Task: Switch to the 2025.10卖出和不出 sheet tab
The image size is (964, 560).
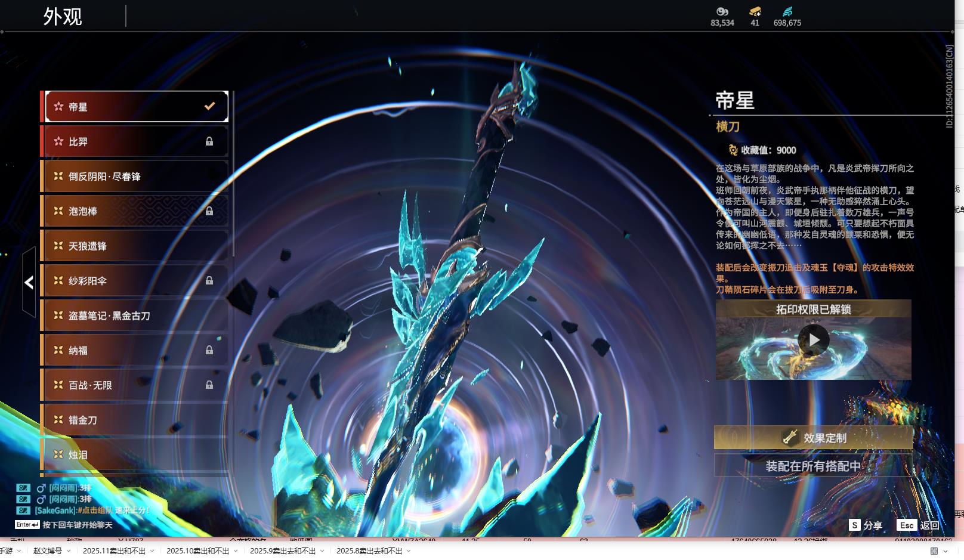Action: (x=197, y=551)
